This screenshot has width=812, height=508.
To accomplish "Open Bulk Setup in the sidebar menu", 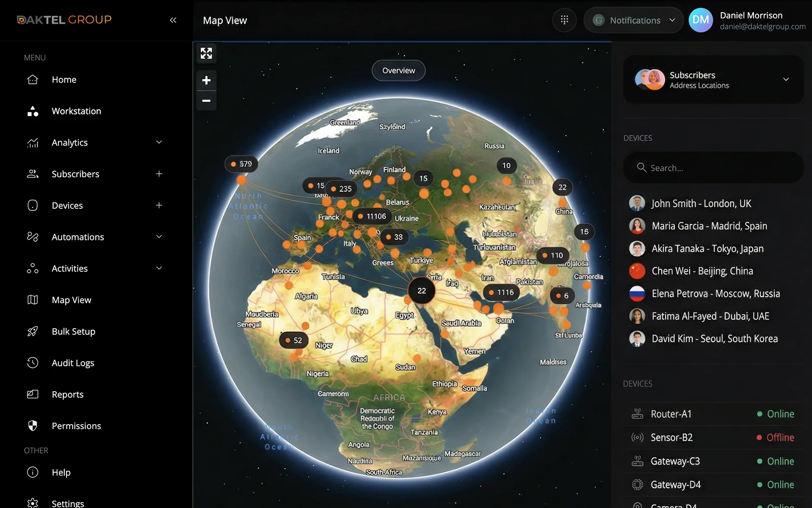I will [x=74, y=332].
